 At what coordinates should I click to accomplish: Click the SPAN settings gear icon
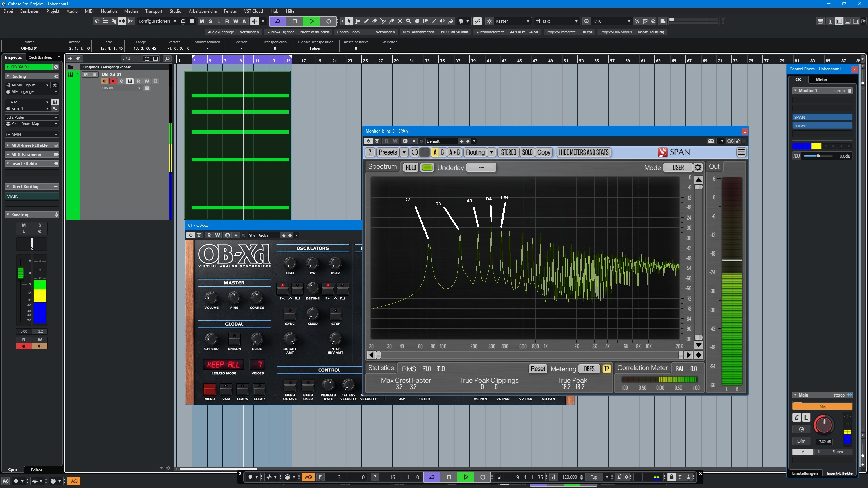[x=697, y=167]
